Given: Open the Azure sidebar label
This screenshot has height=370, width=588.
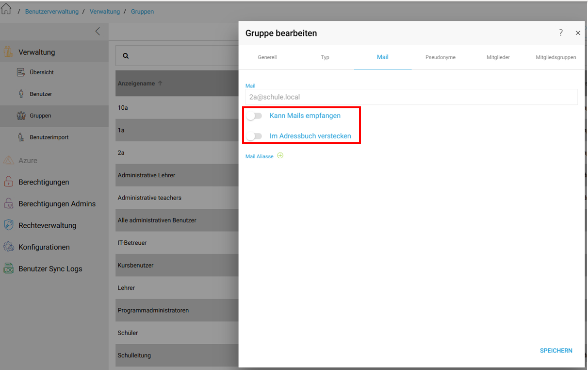Looking at the screenshot, I should 28,160.
